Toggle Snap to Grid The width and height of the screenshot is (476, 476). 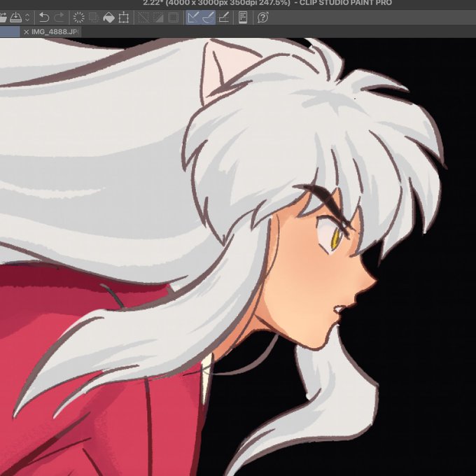pos(224,17)
